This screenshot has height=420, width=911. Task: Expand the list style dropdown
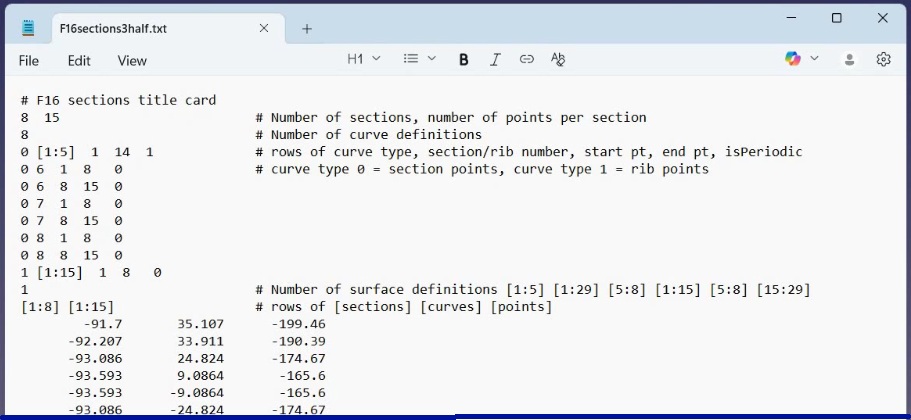click(432, 59)
